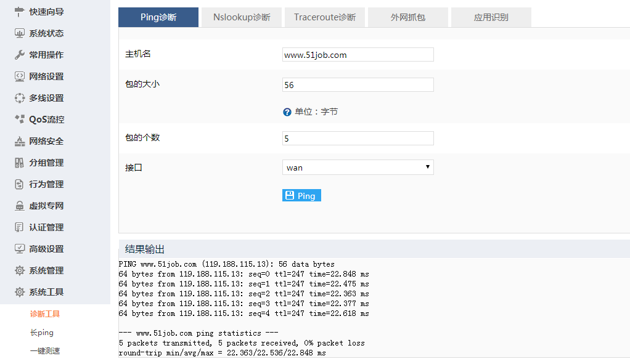Click the 多线设置 sidebar icon
Screen dimensions: 630x364
coord(20,98)
